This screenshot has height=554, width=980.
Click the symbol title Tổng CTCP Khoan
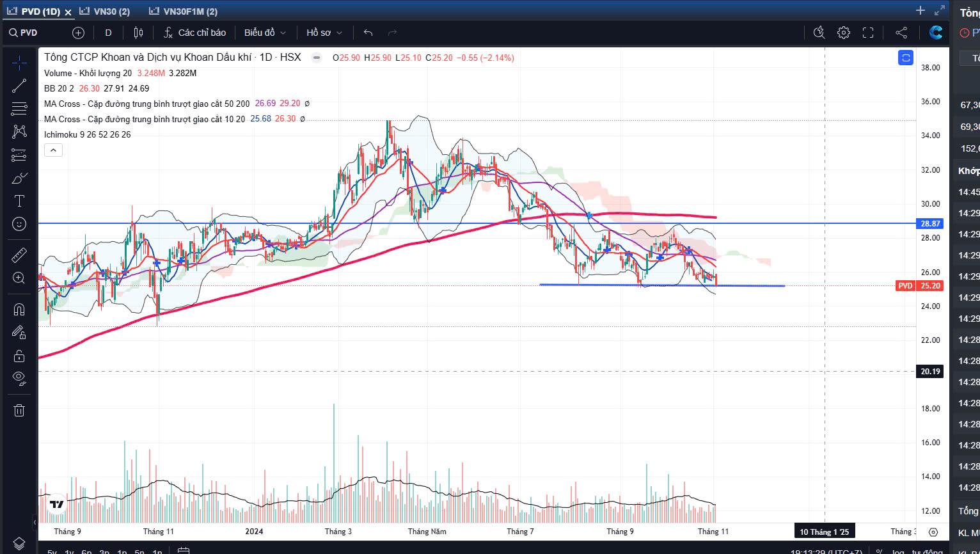click(x=173, y=58)
